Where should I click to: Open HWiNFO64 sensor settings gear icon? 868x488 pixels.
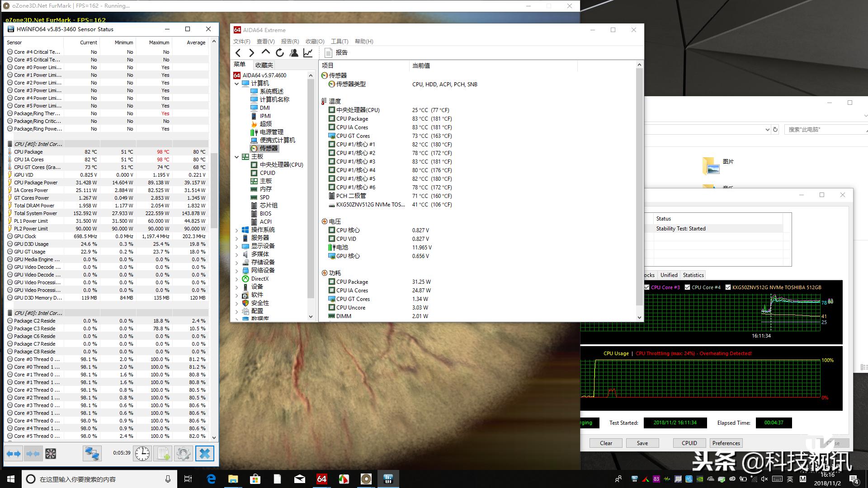pos(183,453)
